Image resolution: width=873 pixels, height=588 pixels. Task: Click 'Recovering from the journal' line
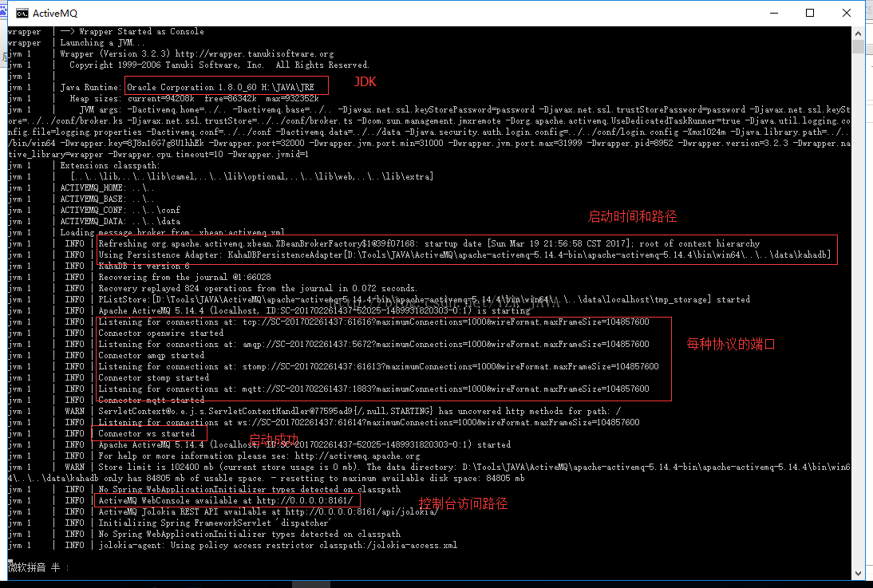click(184, 277)
